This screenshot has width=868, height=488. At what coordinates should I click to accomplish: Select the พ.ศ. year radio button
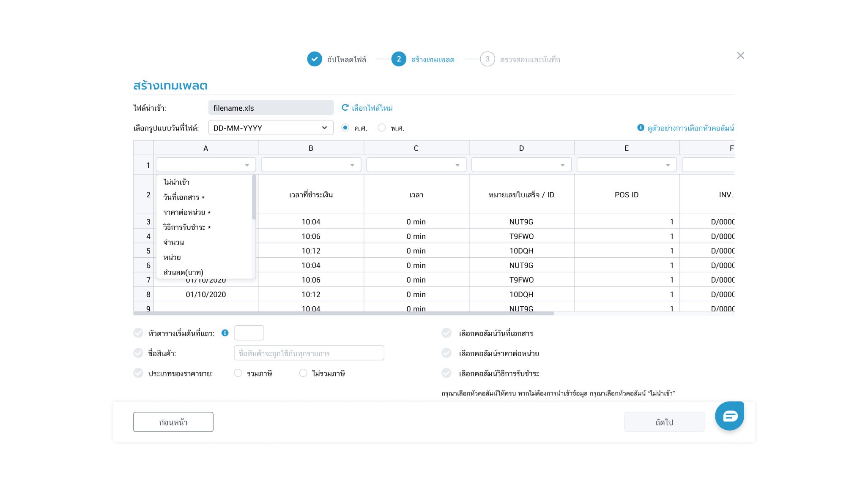coord(382,128)
